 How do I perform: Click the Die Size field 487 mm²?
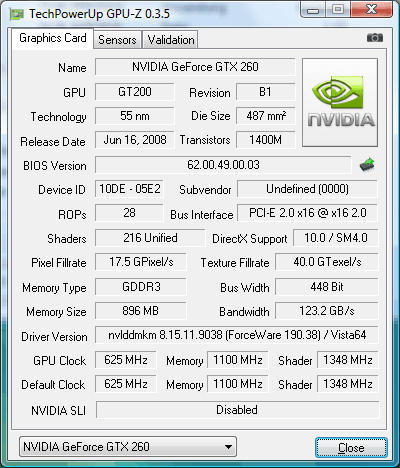[x=266, y=116]
